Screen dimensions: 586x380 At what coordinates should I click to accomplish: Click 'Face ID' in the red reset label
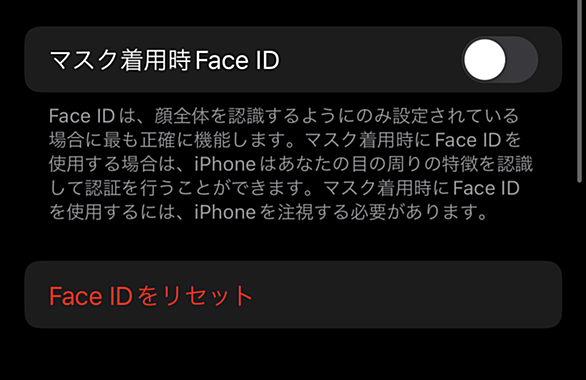[91, 296]
